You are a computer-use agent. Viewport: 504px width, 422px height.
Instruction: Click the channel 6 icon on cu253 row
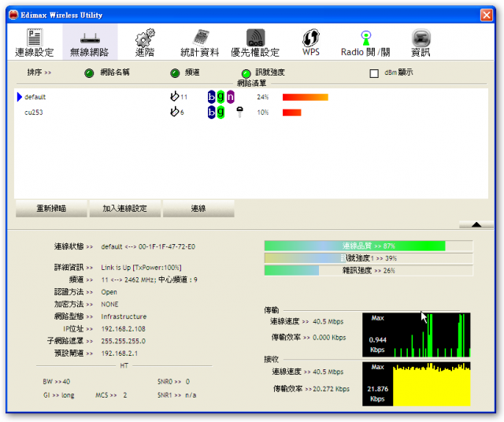[x=175, y=112]
